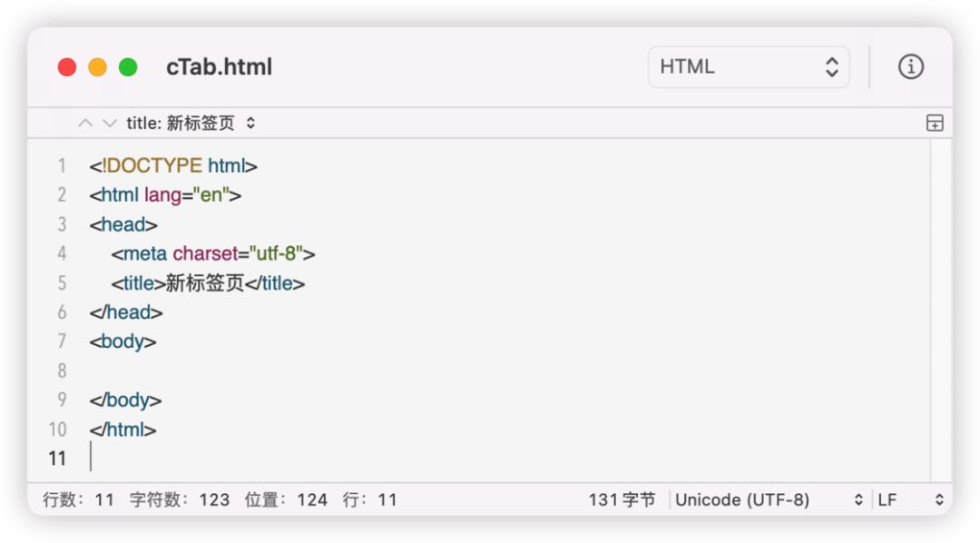Click the 131 字节 file size indicator
The width and height of the screenshot is (980, 543).
(x=622, y=499)
